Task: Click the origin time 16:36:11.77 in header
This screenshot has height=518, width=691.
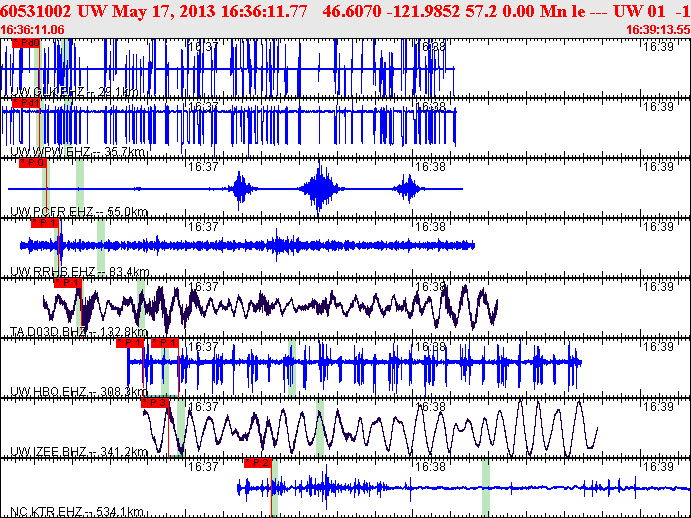Action: click(264, 11)
